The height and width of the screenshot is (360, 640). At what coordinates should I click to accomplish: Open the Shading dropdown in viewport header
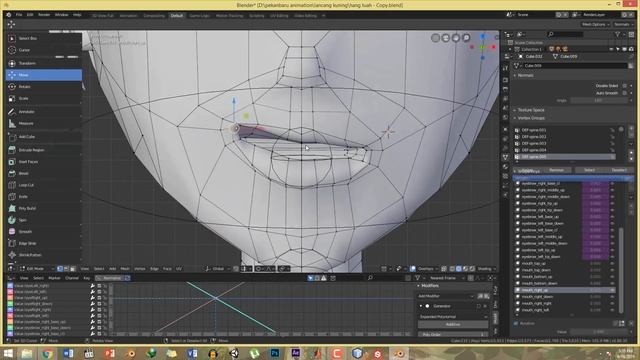487,269
